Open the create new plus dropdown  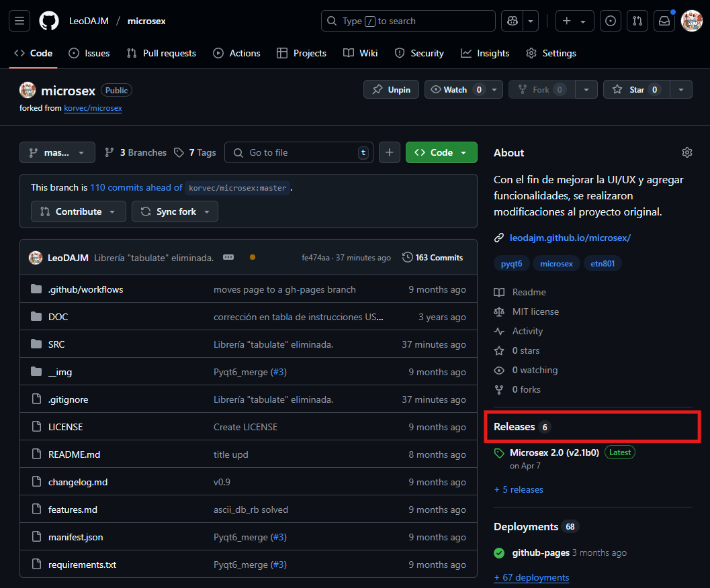pos(574,21)
